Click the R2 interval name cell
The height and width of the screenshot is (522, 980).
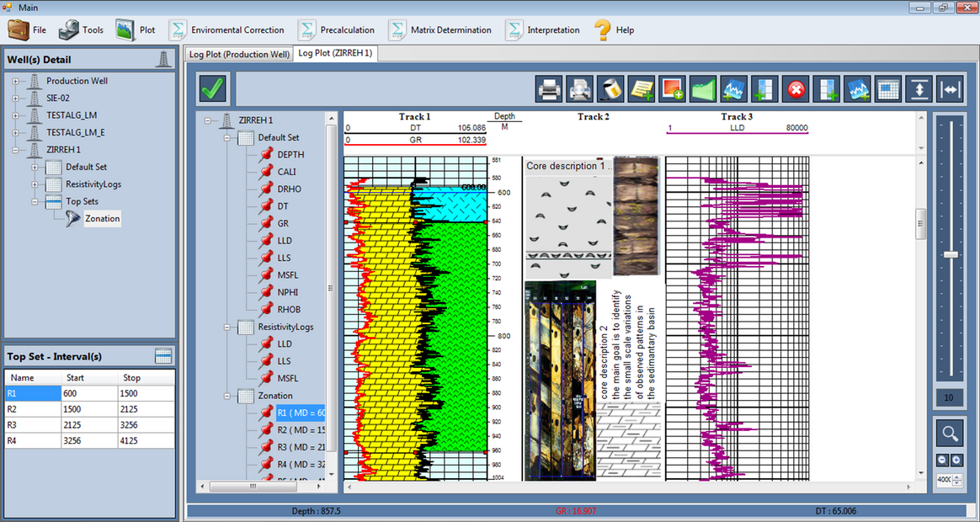pos(33,409)
